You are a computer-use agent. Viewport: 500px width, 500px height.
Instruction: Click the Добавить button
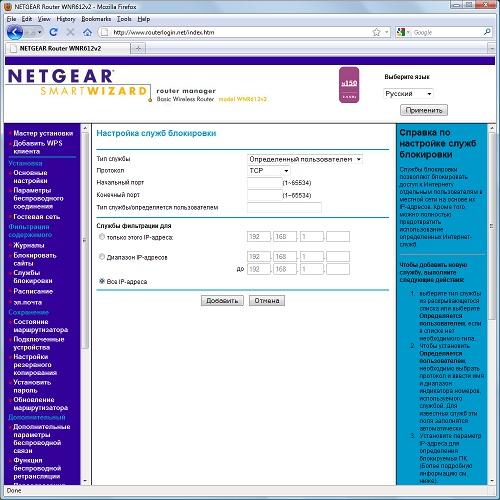[x=222, y=301]
